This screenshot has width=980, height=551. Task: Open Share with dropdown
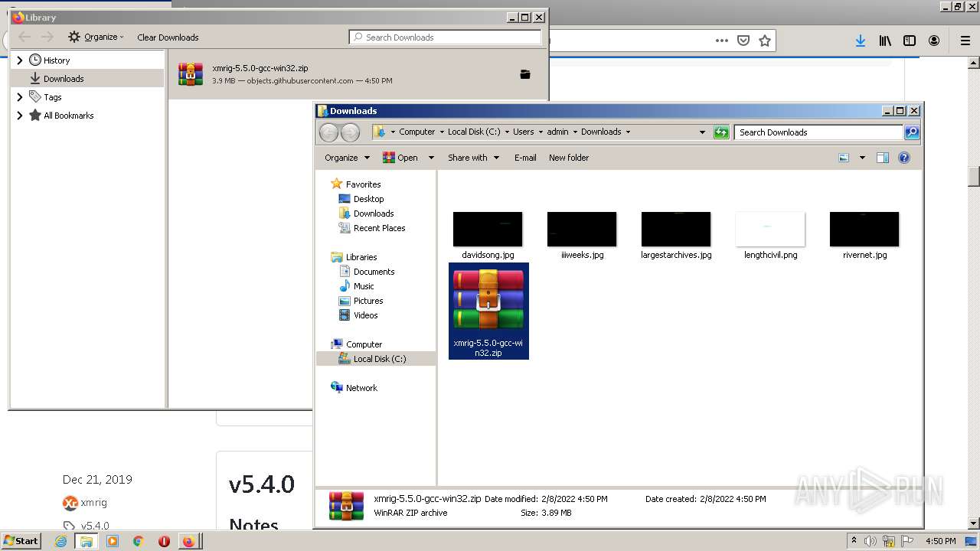coord(473,158)
